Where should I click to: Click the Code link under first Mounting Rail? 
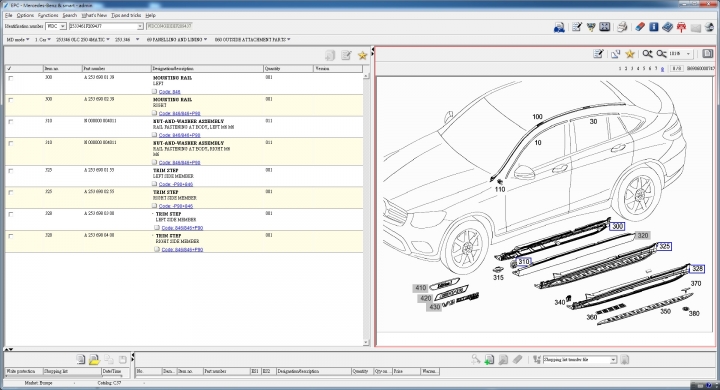(x=169, y=92)
